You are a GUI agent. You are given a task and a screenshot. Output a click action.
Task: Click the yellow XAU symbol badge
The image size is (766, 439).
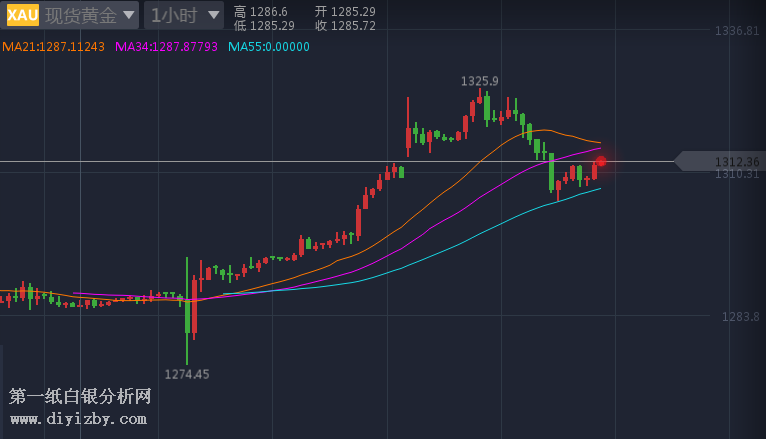tap(22, 15)
